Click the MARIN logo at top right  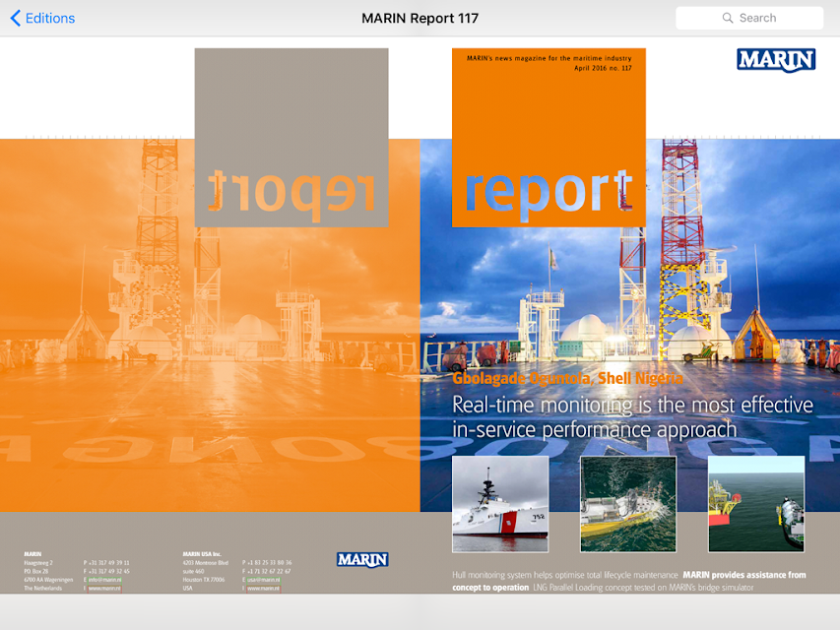(776, 60)
